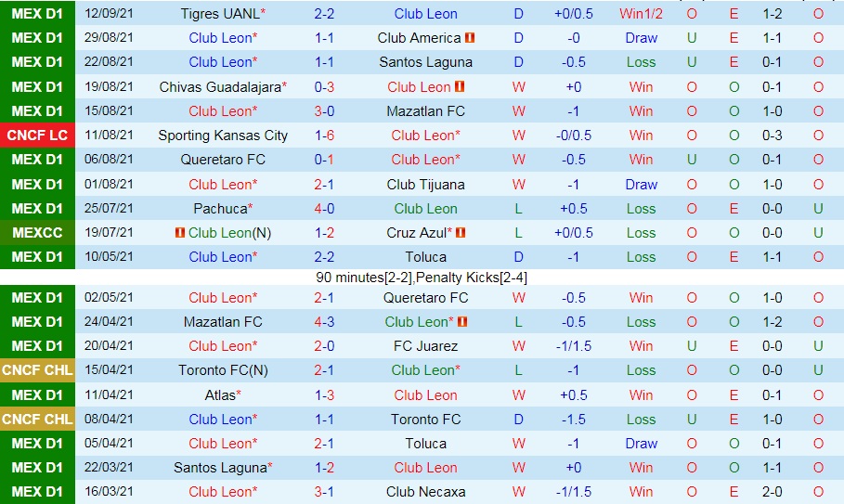This screenshot has width=844, height=504.
Task: Click the MEXCC league badge
Action: coord(37,232)
